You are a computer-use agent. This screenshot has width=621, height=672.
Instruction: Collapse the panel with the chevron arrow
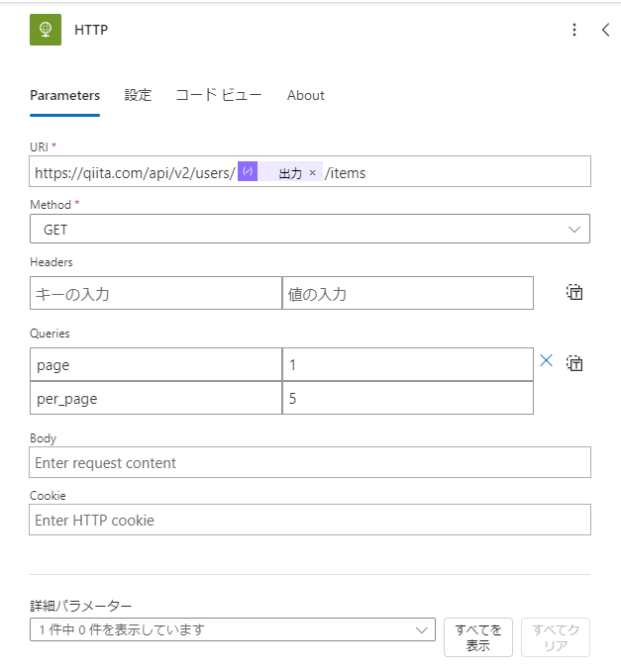pyautogui.click(x=605, y=30)
